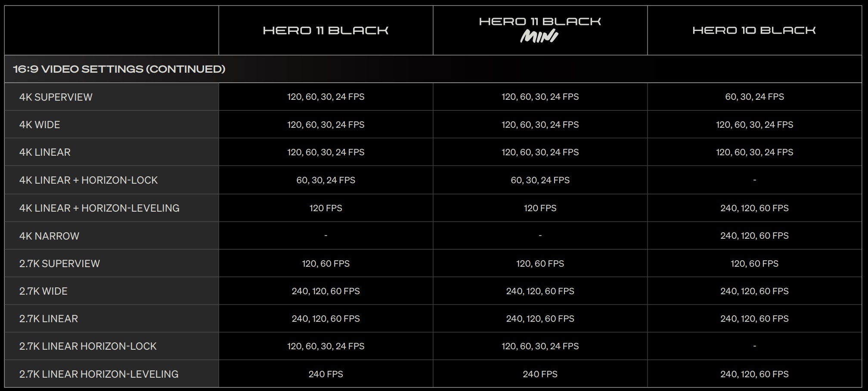Select the HERO 11 BLACK MINI header
Image resolution: width=868 pixels, height=391 pixels.
point(540,29)
